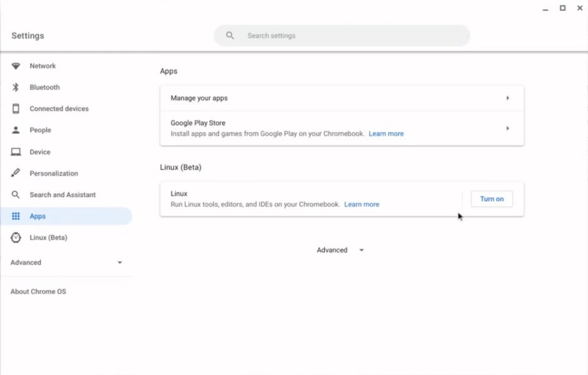Click the Bluetooth icon in sidebar

click(16, 87)
